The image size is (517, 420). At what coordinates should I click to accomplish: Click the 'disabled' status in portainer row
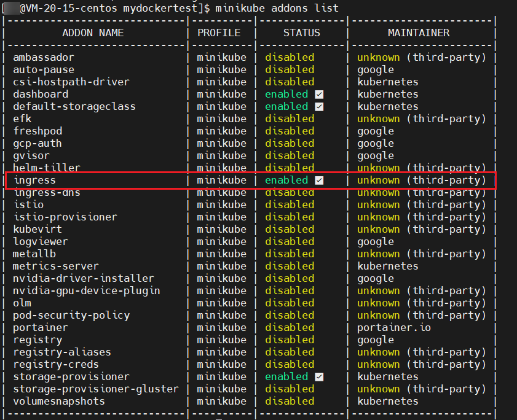click(x=290, y=328)
